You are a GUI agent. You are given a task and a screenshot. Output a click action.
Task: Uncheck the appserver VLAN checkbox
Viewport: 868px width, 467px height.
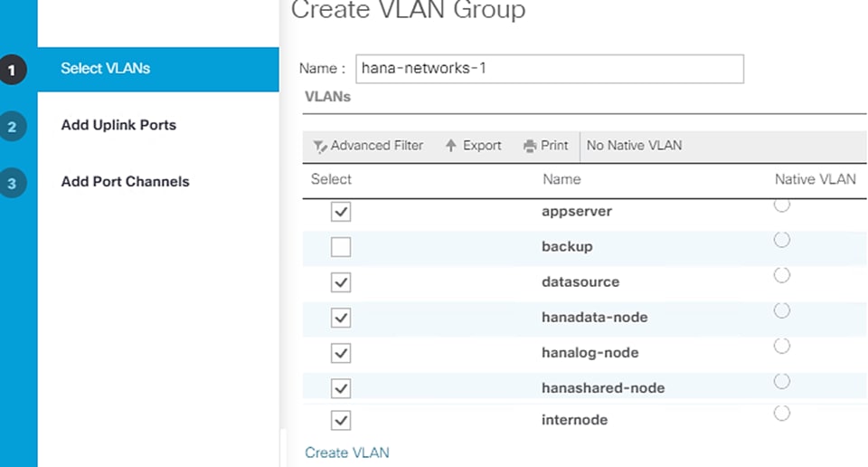click(x=341, y=212)
